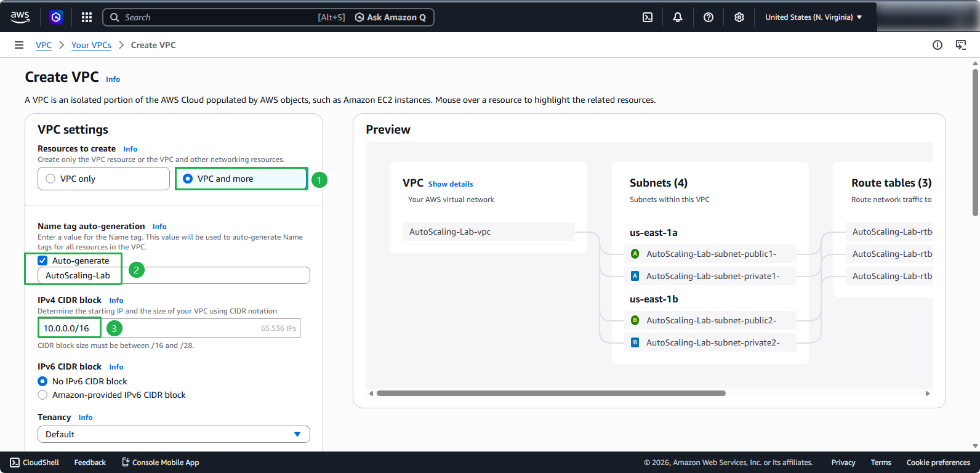The height and width of the screenshot is (473, 980).
Task: Open Feedback in footer
Action: click(x=90, y=463)
